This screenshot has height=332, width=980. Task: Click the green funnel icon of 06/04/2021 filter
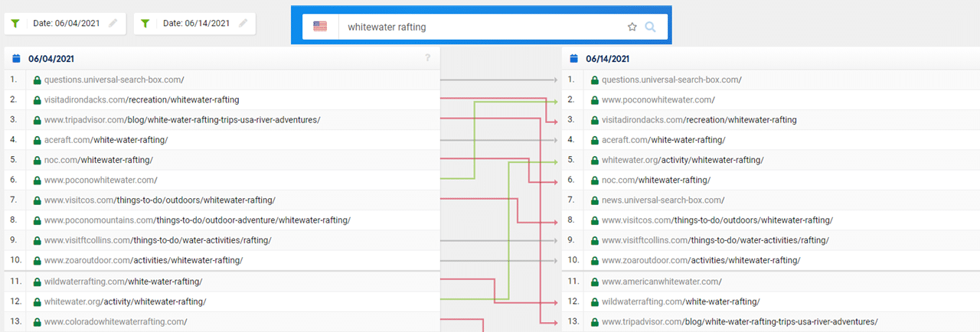[15, 24]
